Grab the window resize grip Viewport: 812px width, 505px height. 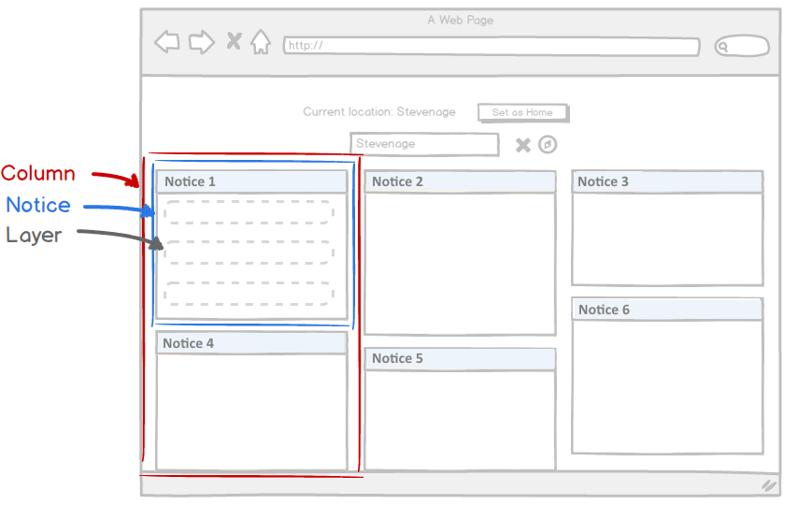[768, 485]
